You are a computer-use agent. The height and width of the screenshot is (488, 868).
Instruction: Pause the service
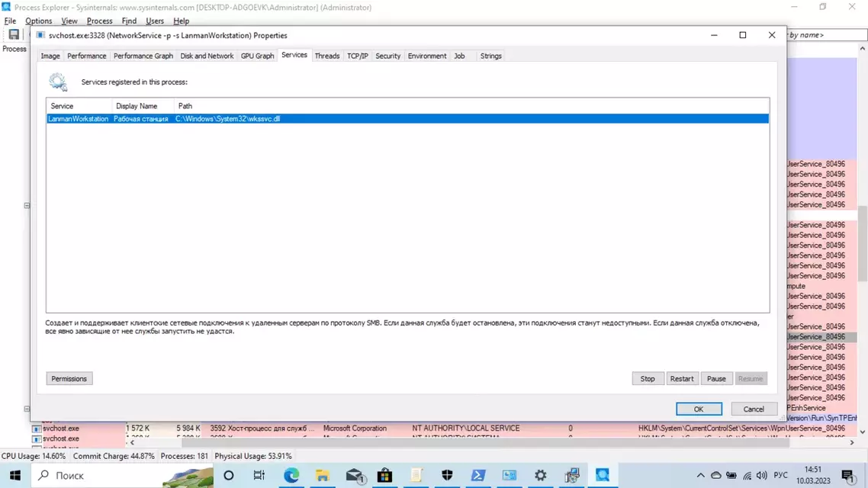(x=715, y=379)
